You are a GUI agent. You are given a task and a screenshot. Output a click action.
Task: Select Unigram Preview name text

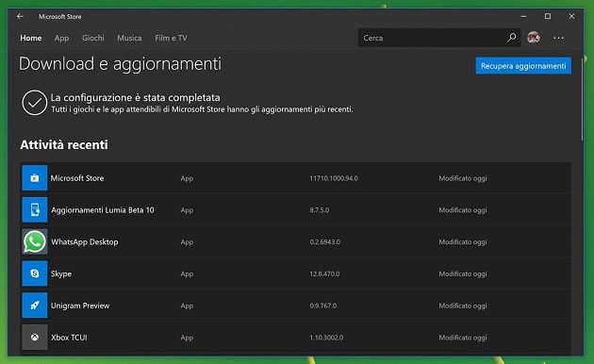[x=80, y=306]
